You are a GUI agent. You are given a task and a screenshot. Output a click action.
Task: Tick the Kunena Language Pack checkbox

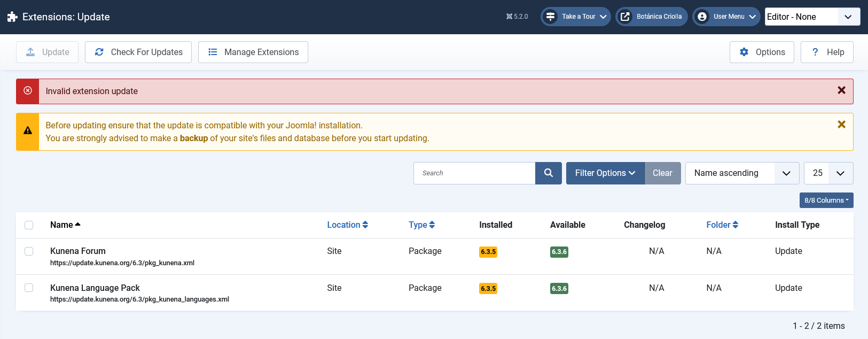point(29,288)
